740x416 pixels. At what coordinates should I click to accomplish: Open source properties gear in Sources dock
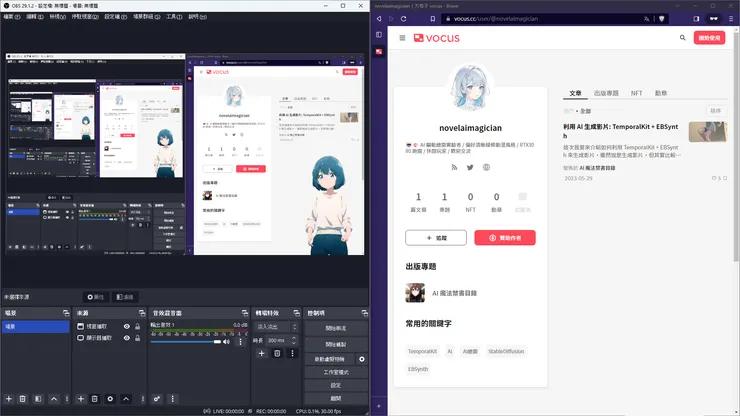[x=110, y=399]
